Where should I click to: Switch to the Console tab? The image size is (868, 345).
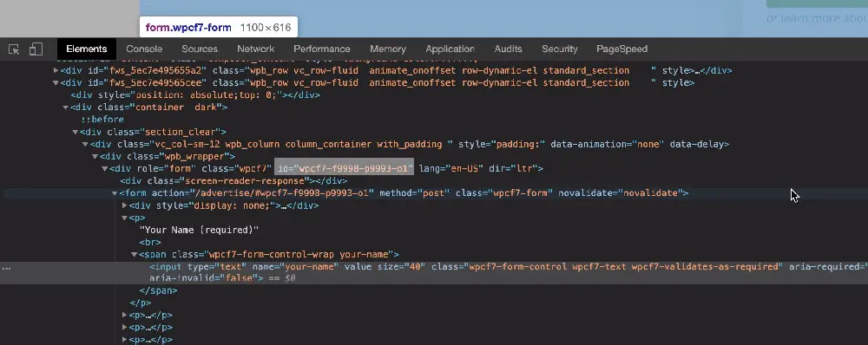click(x=144, y=49)
